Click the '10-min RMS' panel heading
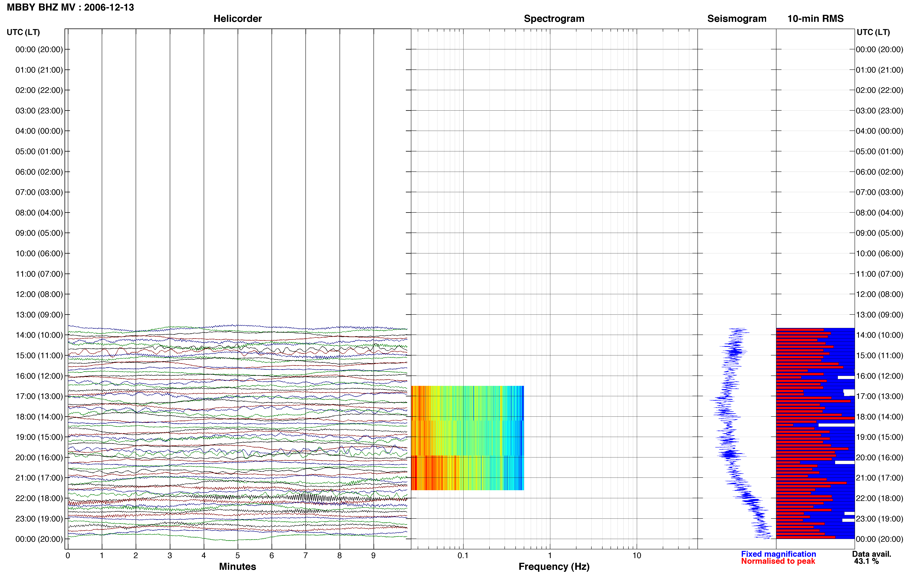 point(815,19)
